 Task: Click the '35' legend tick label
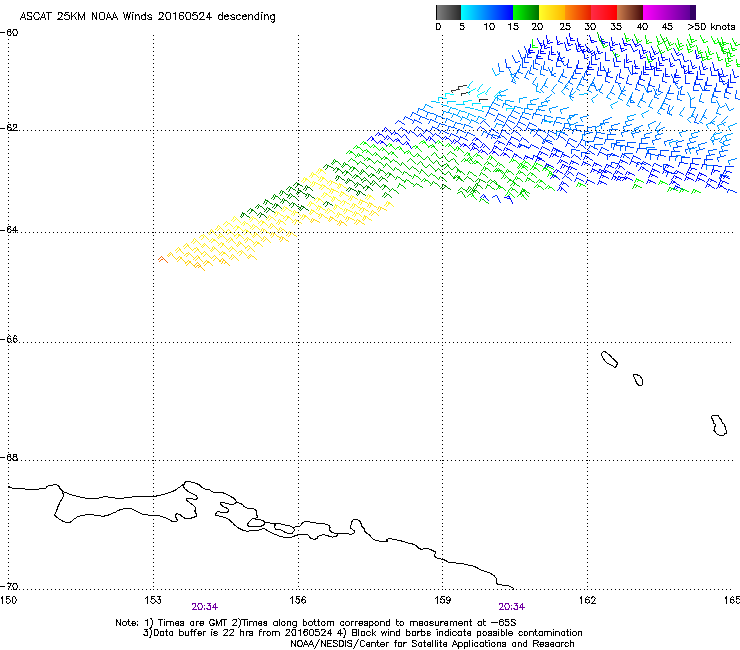(x=616, y=27)
